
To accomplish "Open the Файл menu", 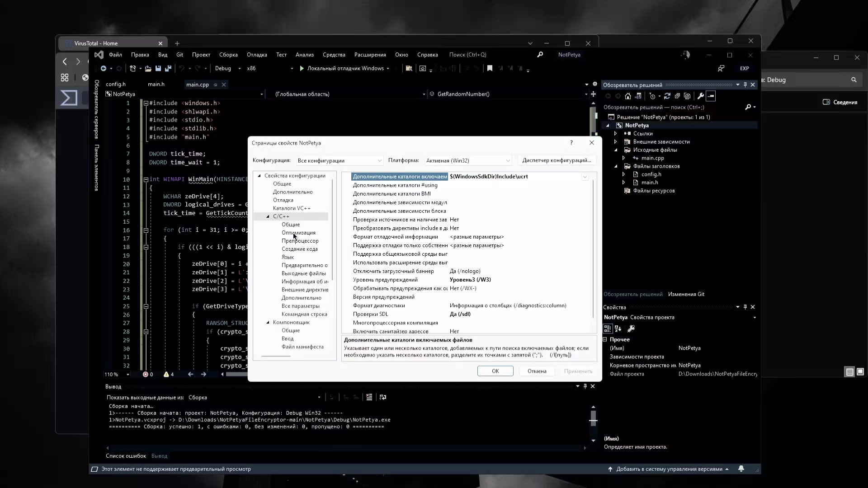I will 115,55.
